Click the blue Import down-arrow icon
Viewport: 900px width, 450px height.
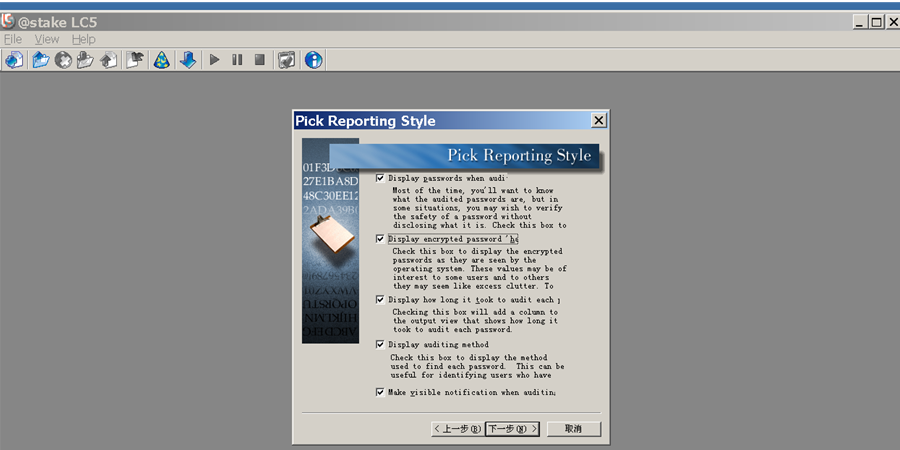point(188,60)
